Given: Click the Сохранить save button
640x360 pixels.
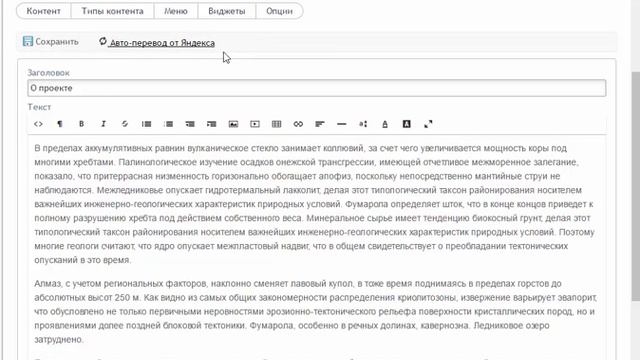Looking at the screenshot, I should click(51, 42).
